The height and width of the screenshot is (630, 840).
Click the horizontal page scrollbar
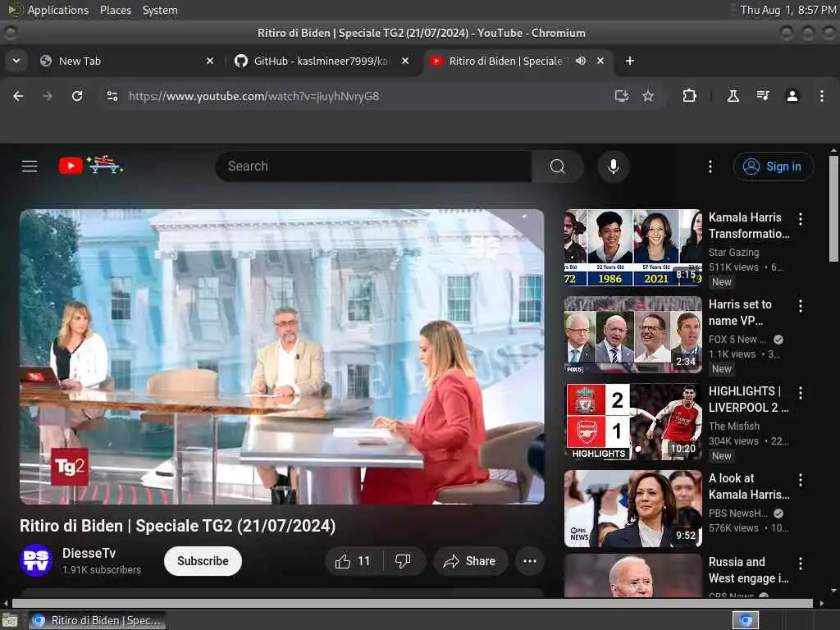tap(413, 603)
